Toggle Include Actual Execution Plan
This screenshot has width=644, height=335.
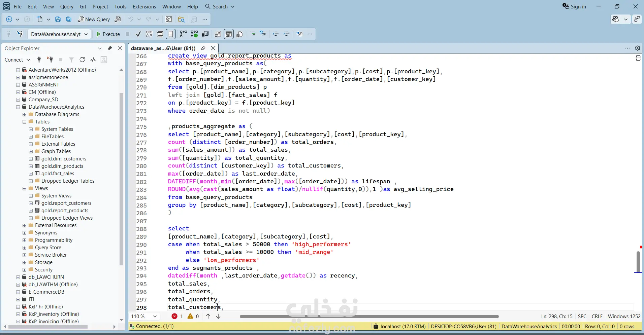coord(183,34)
